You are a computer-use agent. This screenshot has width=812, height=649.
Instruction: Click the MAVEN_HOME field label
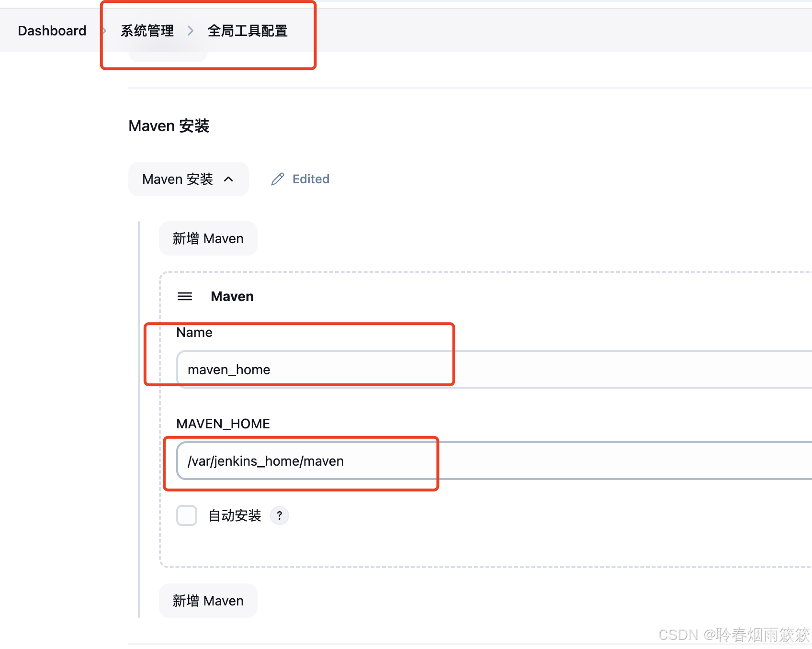point(223,424)
